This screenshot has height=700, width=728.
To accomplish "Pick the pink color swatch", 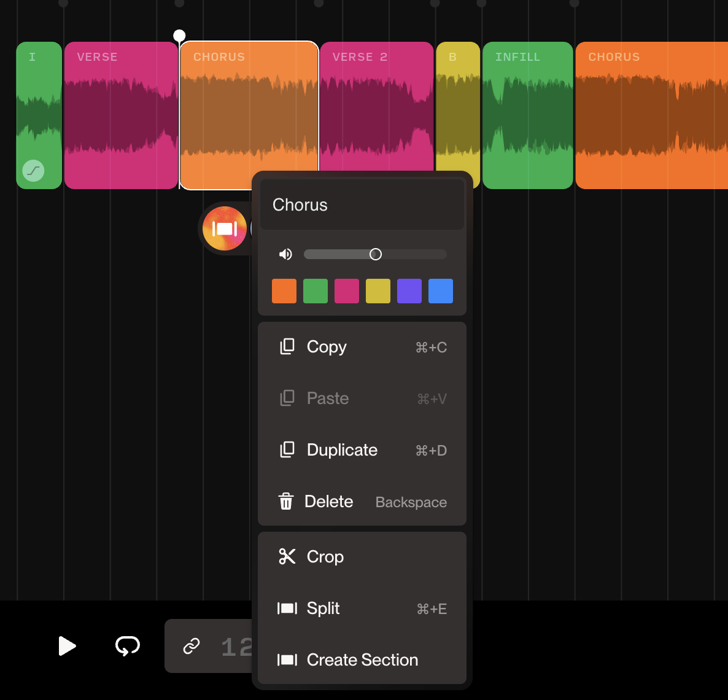I will pos(347,291).
